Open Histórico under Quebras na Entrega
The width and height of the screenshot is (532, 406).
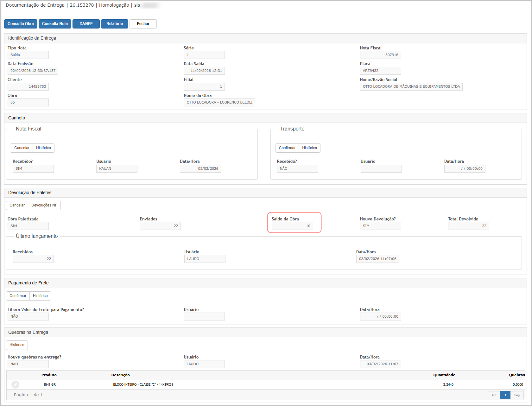(17, 345)
